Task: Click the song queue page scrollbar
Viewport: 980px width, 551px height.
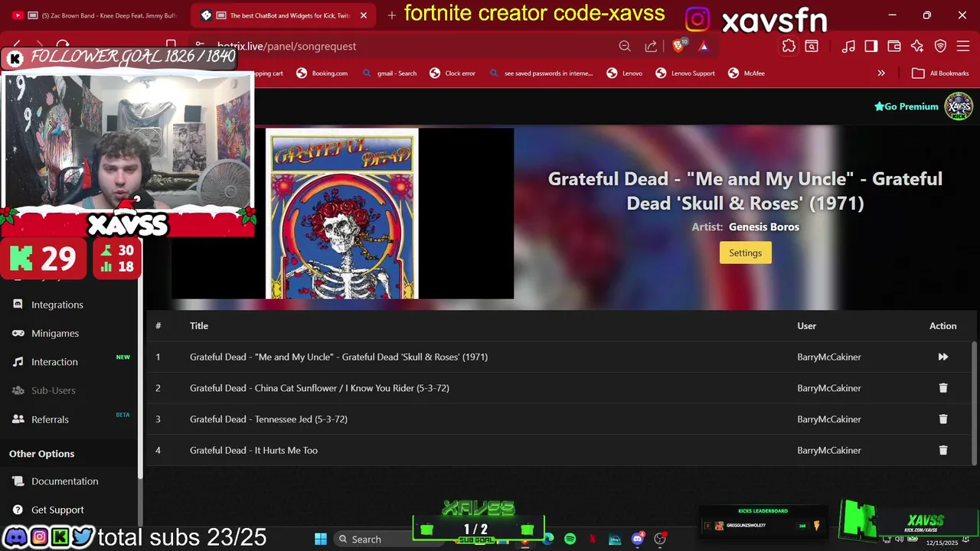Action: coord(975,402)
